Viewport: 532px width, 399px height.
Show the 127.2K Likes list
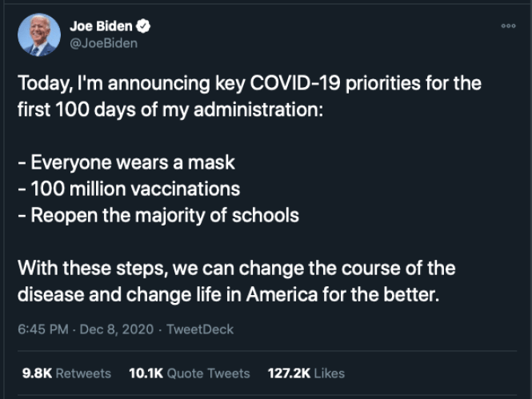306,373
